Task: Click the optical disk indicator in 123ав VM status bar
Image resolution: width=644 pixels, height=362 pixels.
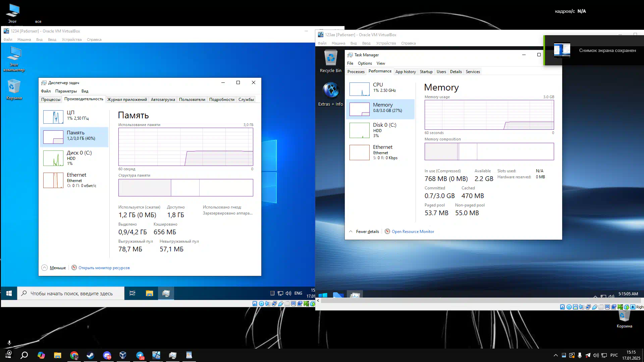Action: 569,307
